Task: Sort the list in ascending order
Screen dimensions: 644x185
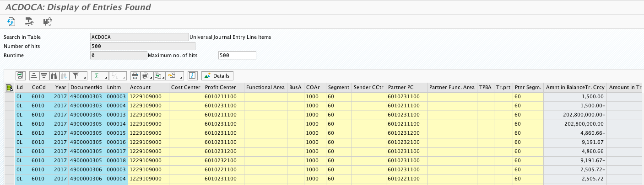Action: tap(34, 76)
